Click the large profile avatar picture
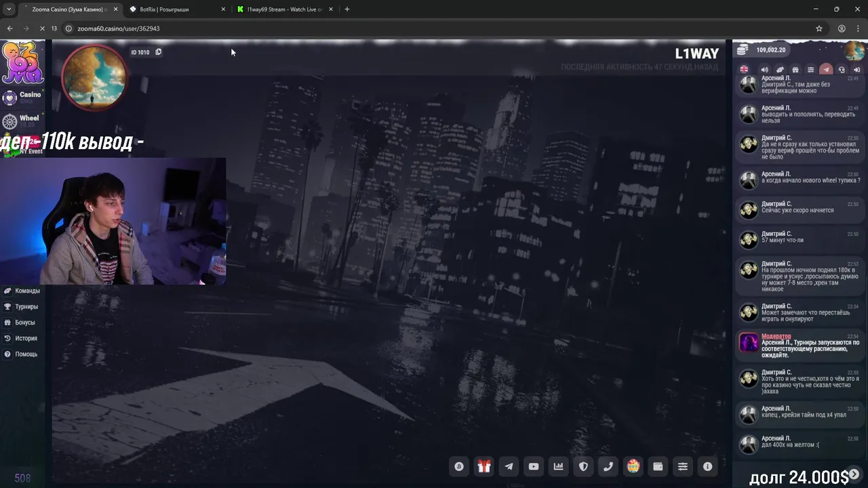This screenshot has height=488, width=868. click(x=94, y=78)
